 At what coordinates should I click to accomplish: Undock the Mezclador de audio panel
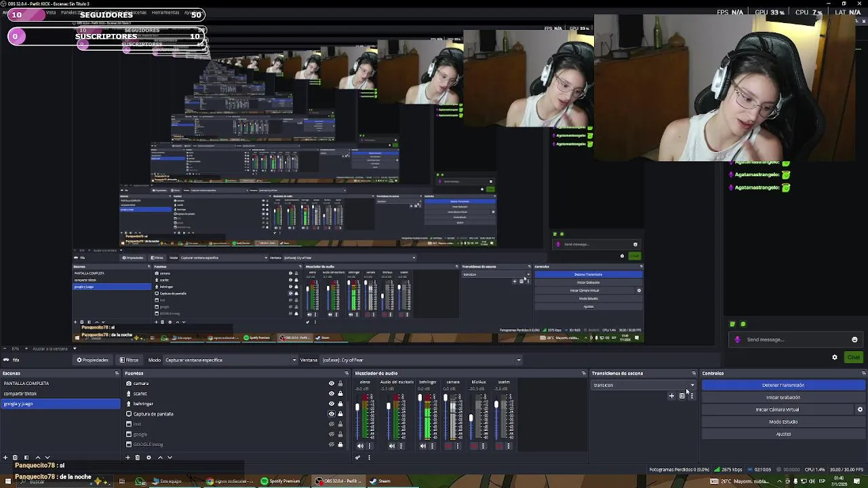[584, 373]
